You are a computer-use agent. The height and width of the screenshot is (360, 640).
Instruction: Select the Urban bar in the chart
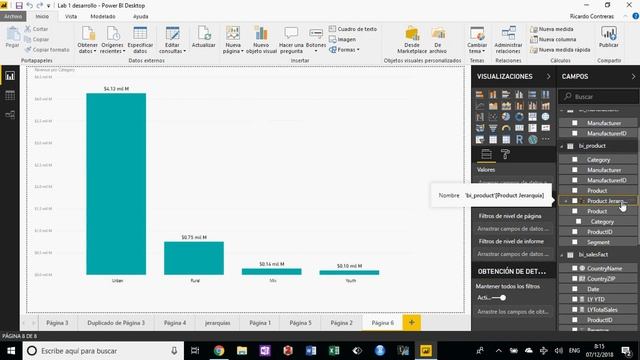116,184
